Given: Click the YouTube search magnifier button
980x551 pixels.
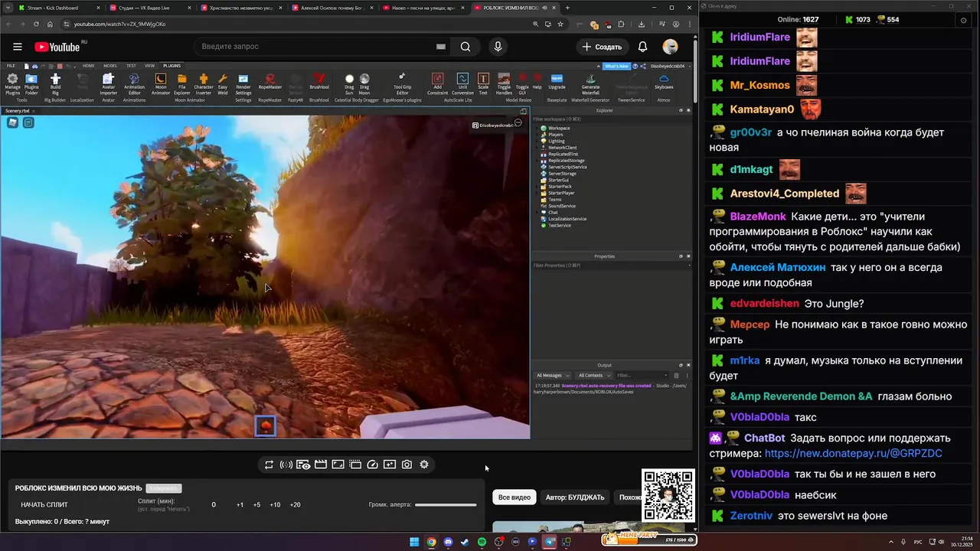Looking at the screenshot, I should 465,47.
